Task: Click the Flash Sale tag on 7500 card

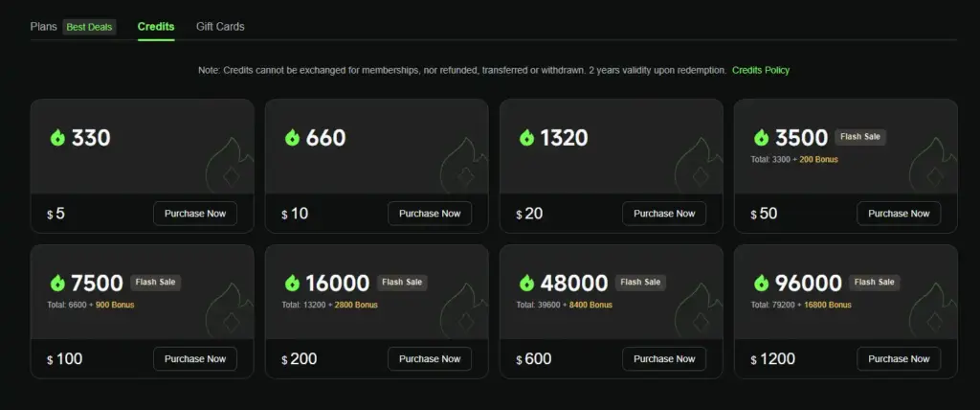Action: pyautogui.click(x=156, y=283)
